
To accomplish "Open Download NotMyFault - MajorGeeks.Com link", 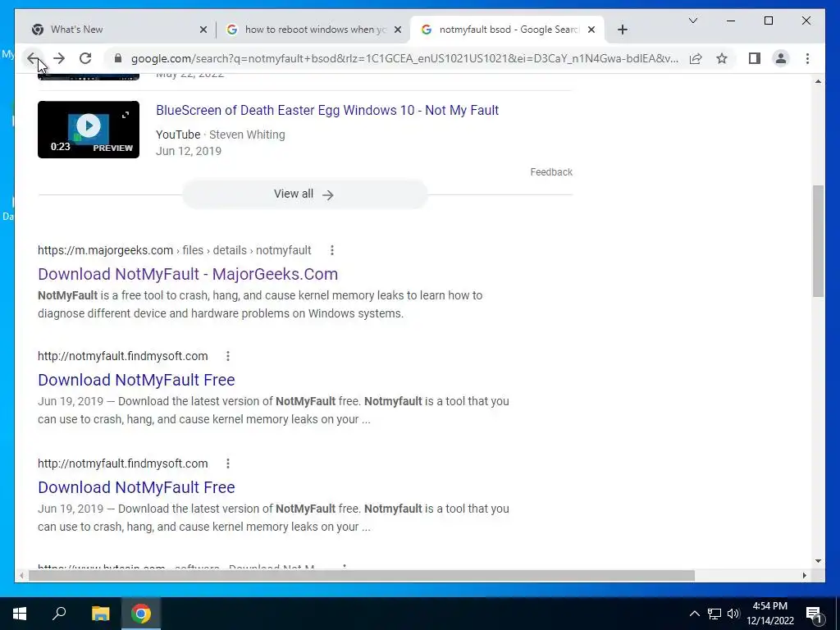I will [x=188, y=274].
